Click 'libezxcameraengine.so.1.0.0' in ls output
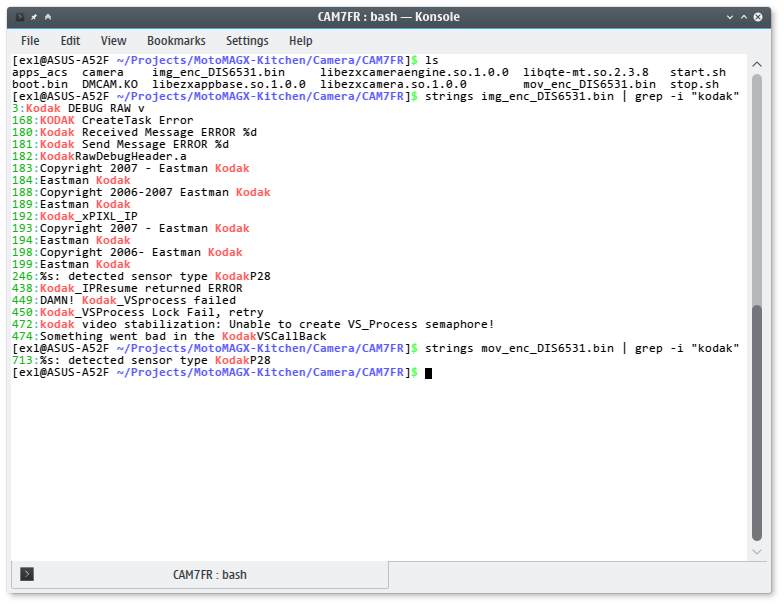 click(414, 72)
